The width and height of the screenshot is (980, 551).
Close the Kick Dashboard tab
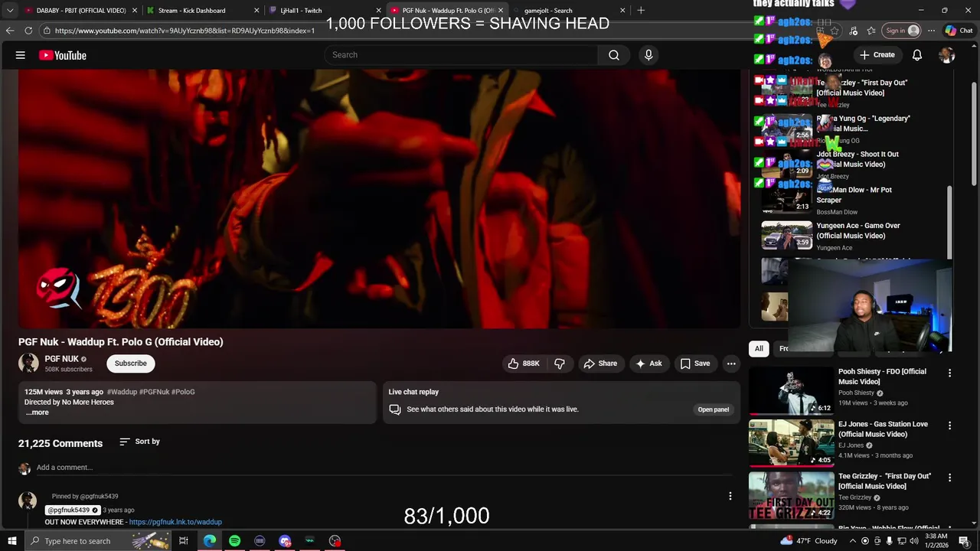pos(256,11)
